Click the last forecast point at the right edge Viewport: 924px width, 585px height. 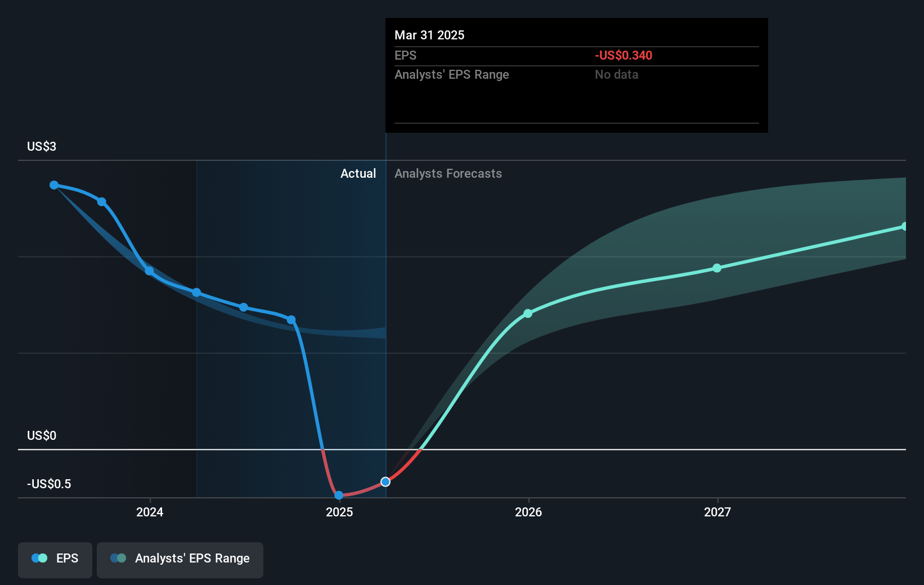tap(904, 226)
